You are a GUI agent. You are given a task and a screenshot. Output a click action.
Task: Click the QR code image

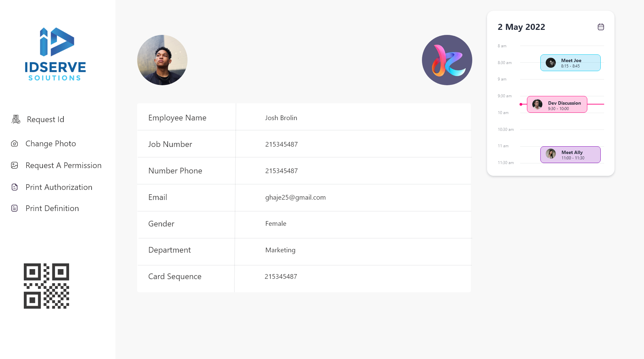click(46, 286)
